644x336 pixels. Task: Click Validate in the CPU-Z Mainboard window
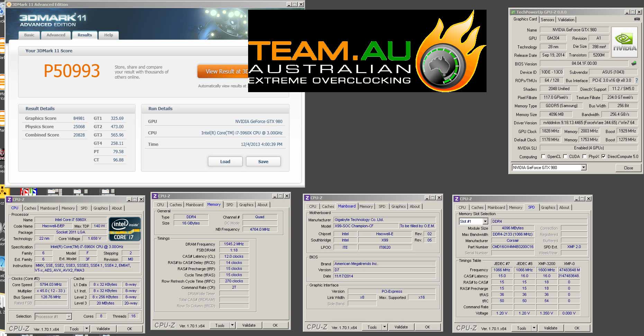coord(401,327)
